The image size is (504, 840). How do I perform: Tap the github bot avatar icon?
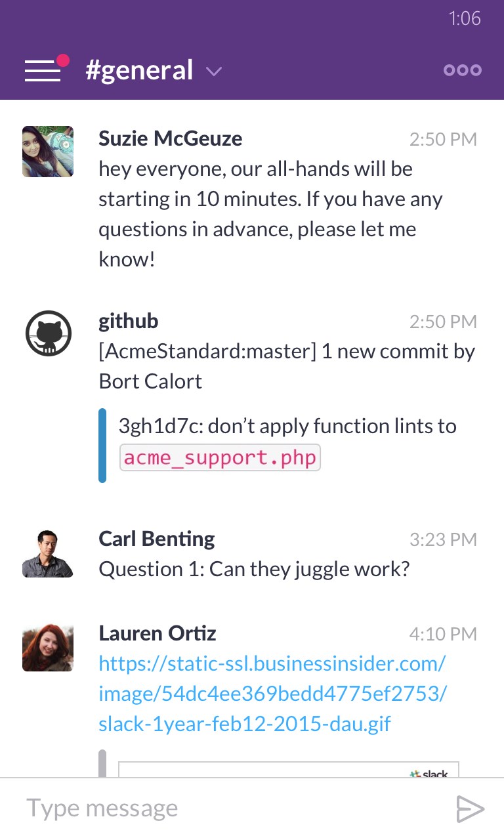(x=48, y=333)
